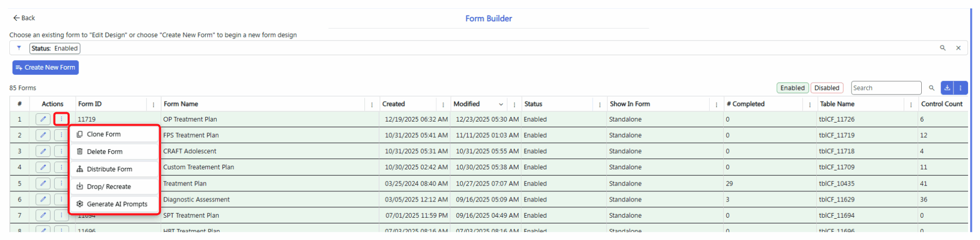The width and height of the screenshot is (980, 240).
Task: Open the Table Name column menu
Action: pos(911,104)
